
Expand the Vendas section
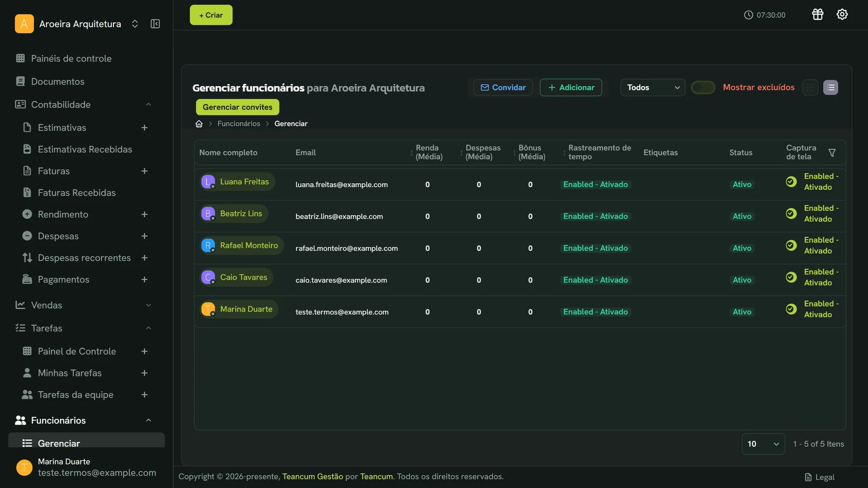pos(148,305)
